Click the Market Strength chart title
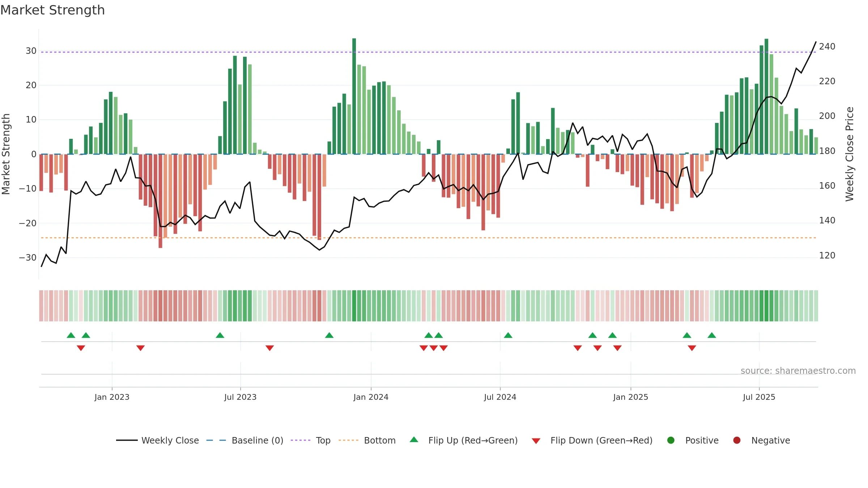Image resolution: width=868 pixels, height=488 pixels. (53, 10)
